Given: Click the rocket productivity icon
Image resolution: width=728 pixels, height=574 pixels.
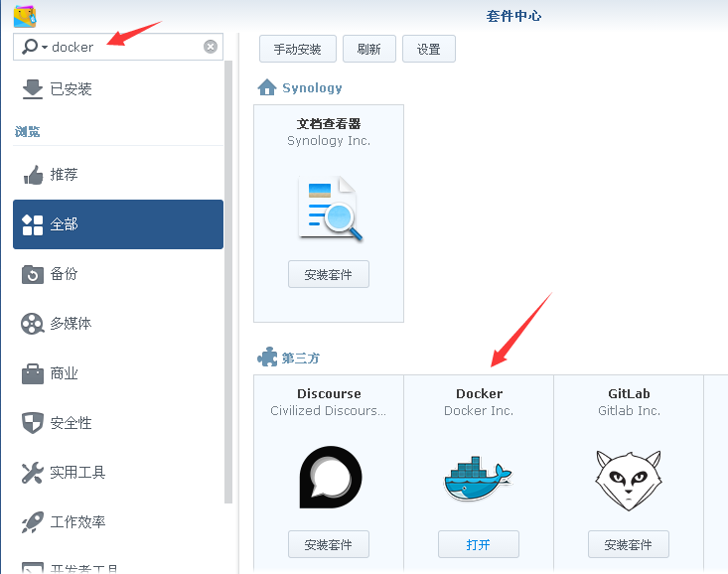Looking at the screenshot, I should pos(33,522).
